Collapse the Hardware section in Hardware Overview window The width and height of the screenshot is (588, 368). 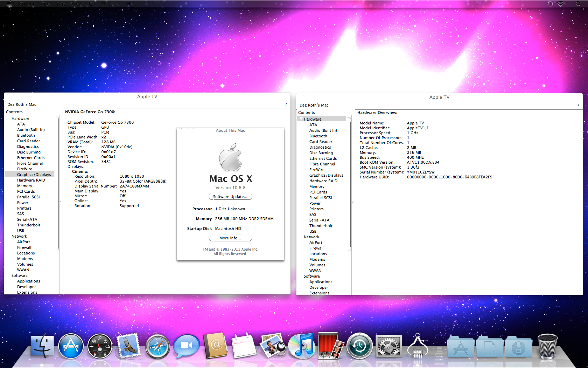click(x=301, y=119)
